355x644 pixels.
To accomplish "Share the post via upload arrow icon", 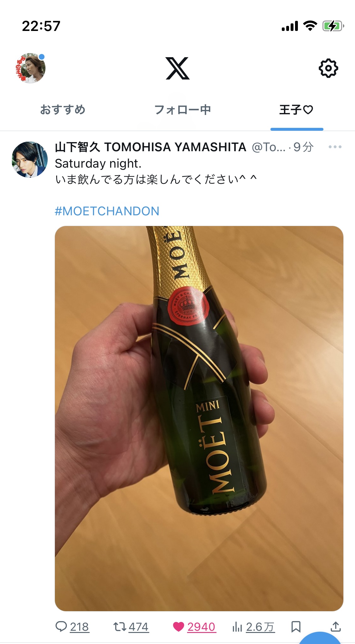I will point(335,627).
